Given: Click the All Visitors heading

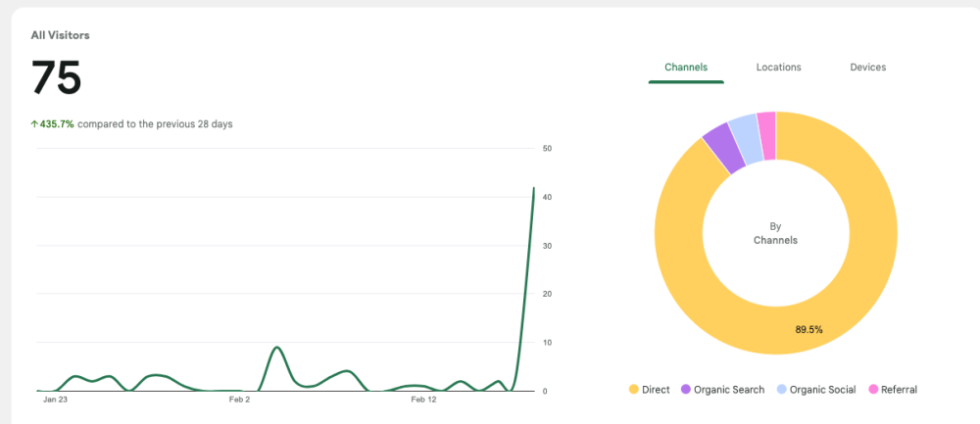Looking at the screenshot, I should coord(61,35).
